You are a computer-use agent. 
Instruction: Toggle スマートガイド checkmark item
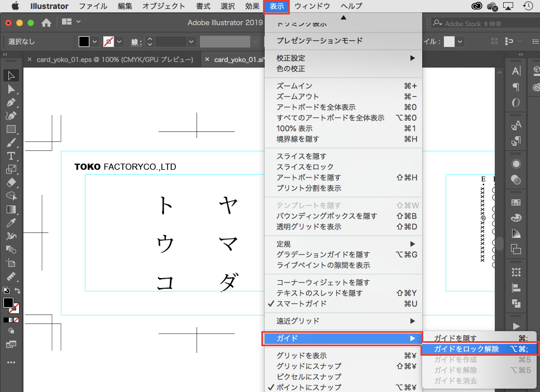[302, 304]
